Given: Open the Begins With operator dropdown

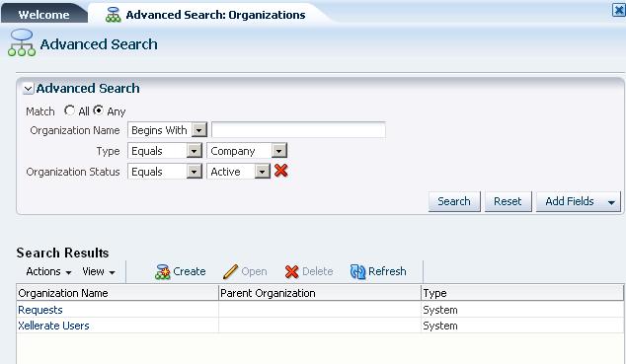Looking at the screenshot, I should coord(199,130).
